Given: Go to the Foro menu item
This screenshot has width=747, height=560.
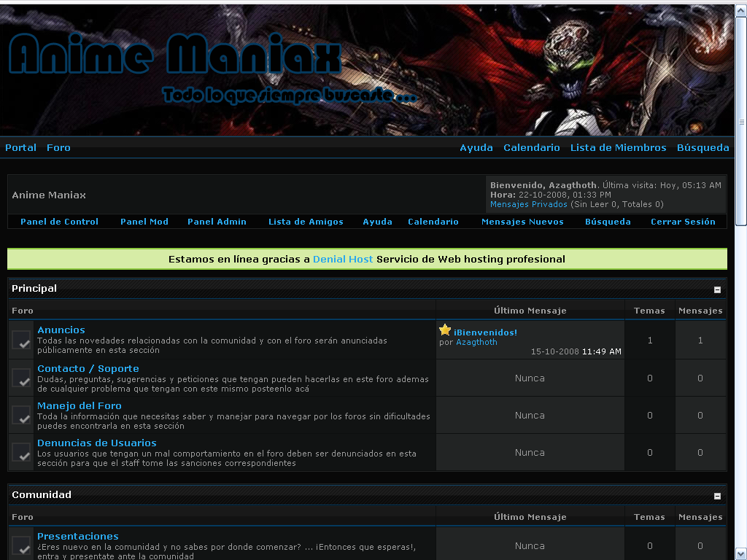Looking at the screenshot, I should point(58,147).
